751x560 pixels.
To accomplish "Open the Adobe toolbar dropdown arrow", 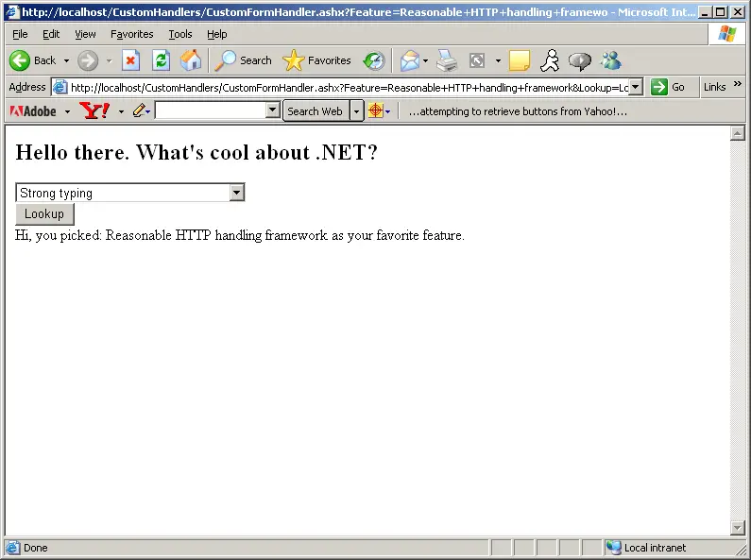I will point(67,112).
